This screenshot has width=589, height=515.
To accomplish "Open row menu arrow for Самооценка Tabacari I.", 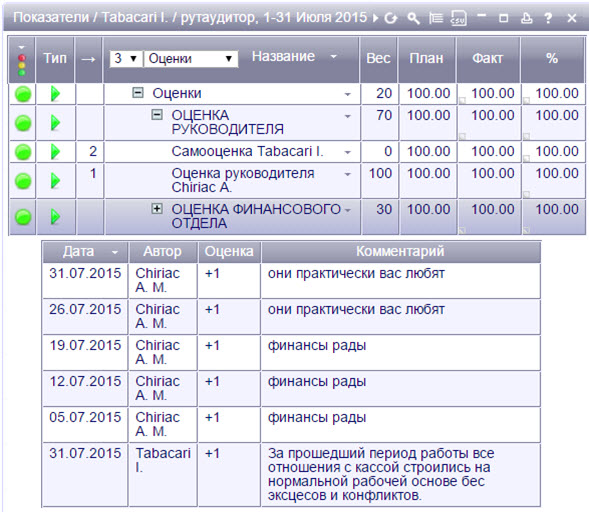I will [348, 153].
